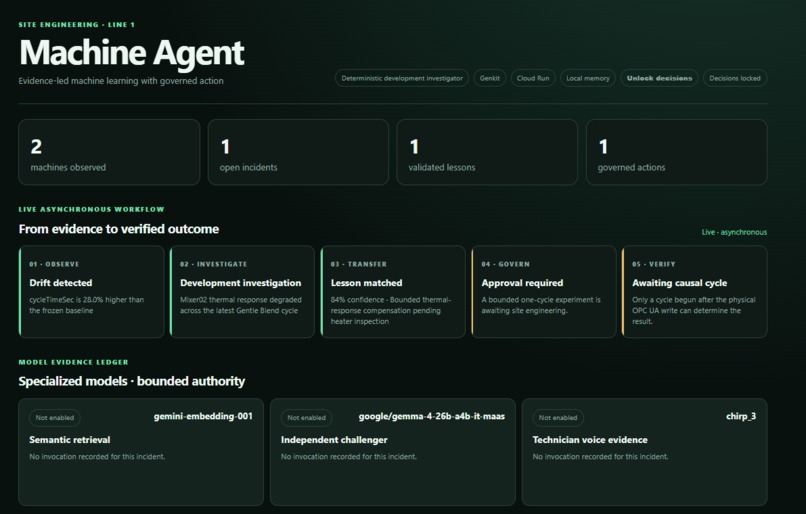
Task: Click the gemini-embedding-001 model name
Action: click(203, 416)
